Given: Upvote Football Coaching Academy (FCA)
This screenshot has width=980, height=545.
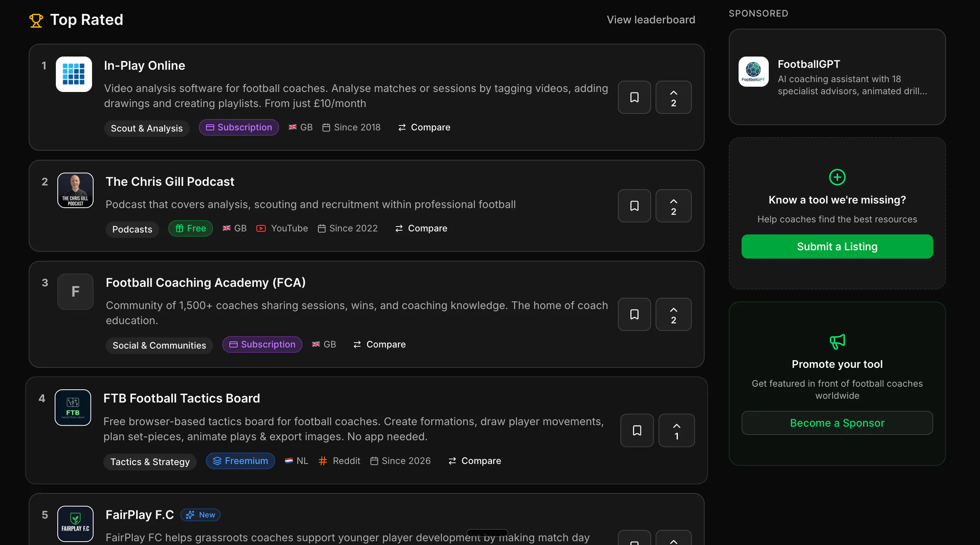Looking at the screenshot, I should [673, 314].
